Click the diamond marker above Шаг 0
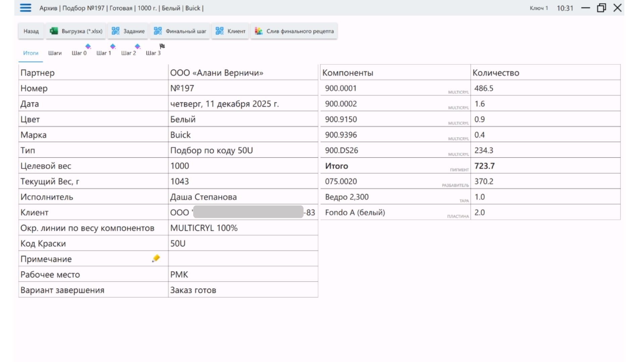The width and height of the screenshot is (644, 362). coord(88,46)
